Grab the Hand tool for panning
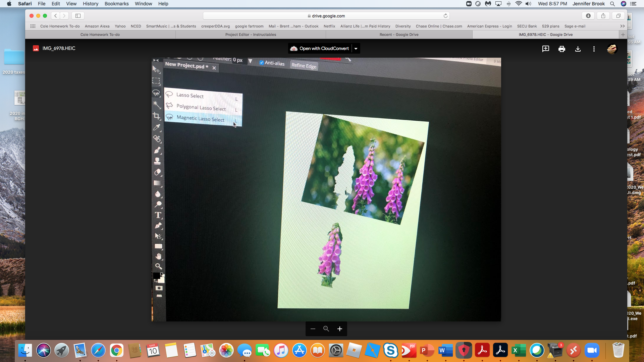The height and width of the screenshot is (362, 644). pos(158,256)
